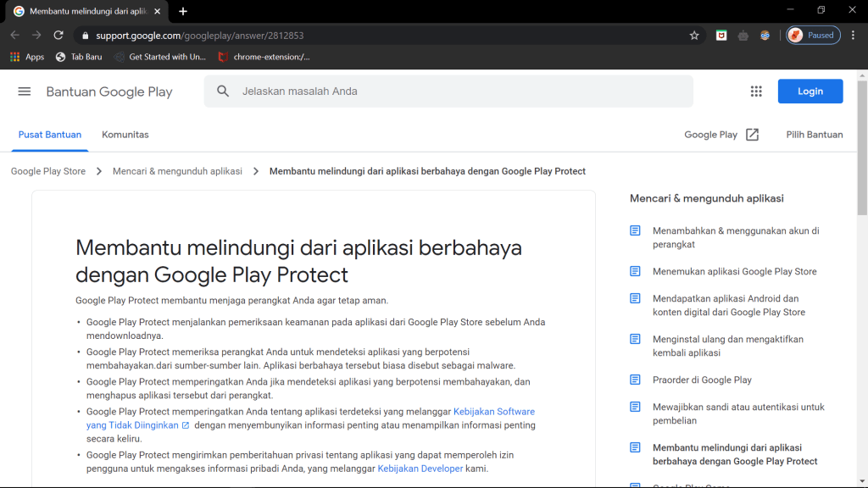Image resolution: width=868 pixels, height=488 pixels.
Task: Open the hamburger main menu
Action: click(25, 91)
